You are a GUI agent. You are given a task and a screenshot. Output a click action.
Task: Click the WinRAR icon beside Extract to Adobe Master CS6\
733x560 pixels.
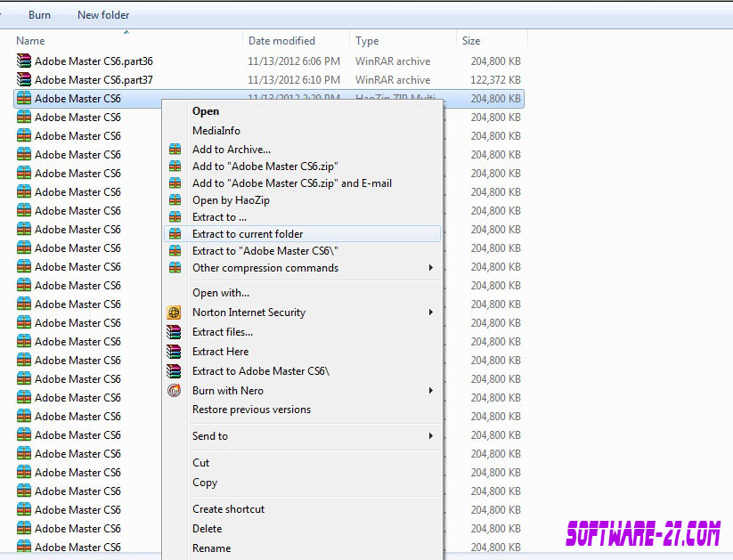coord(174,371)
